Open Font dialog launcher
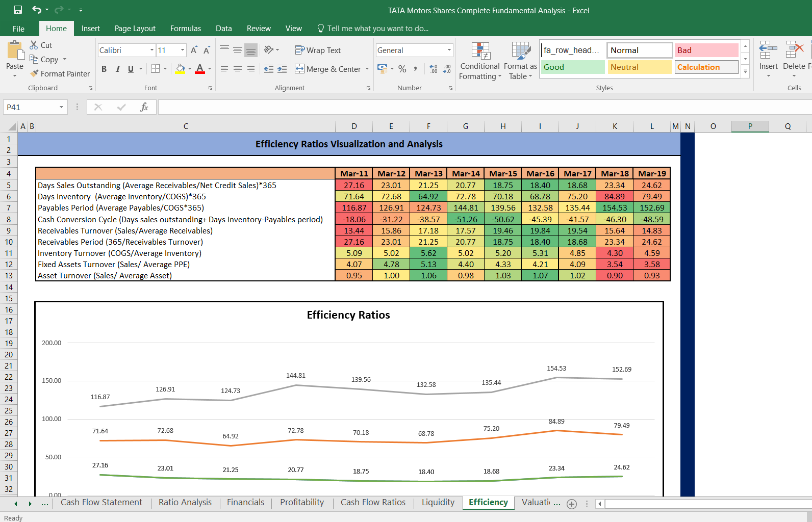The height and width of the screenshot is (522, 812). coord(210,88)
